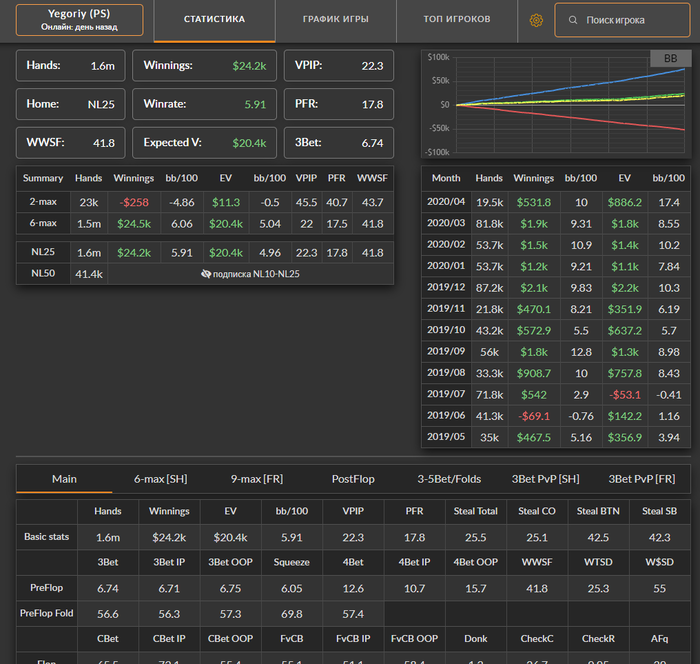Image resolution: width=700 pixels, height=664 pixels.
Task: Click the crossed-eye icon beside подписка NL10-NL25
Action: tap(206, 273)
